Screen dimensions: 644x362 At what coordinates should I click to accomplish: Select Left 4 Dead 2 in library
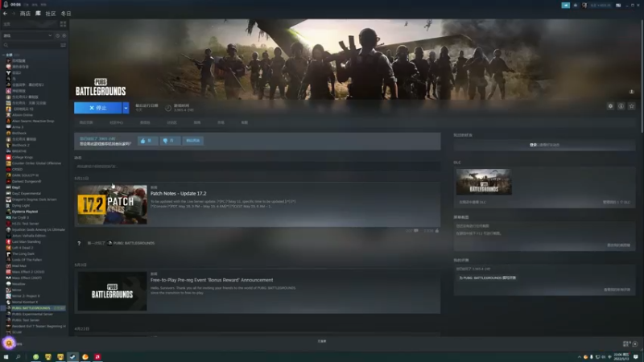pos(23,248)
